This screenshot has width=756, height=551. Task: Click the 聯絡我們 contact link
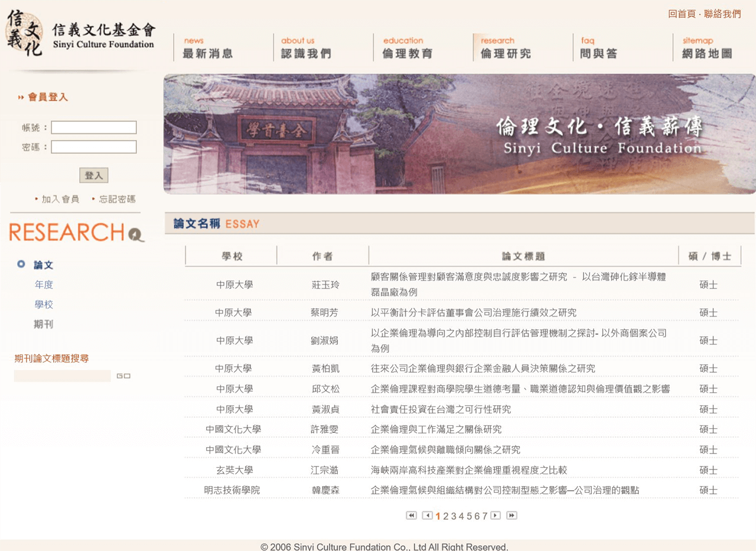click(x=722, y=14)
